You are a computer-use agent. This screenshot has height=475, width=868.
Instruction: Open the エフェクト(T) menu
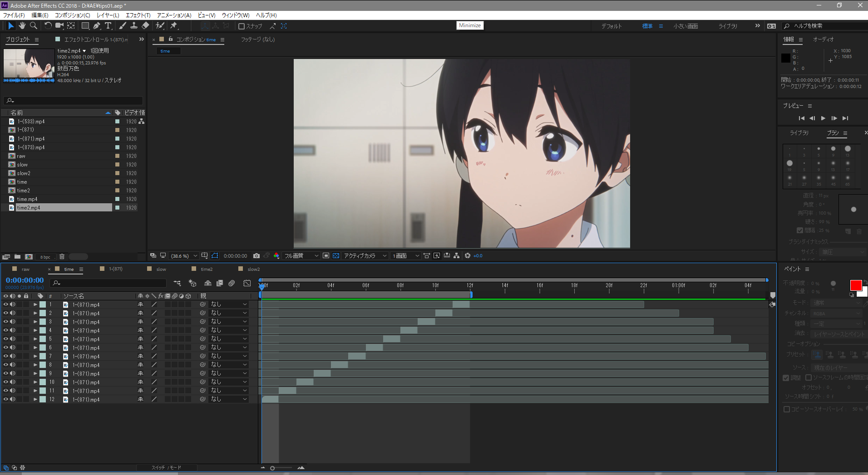click(x=138, y=15)
